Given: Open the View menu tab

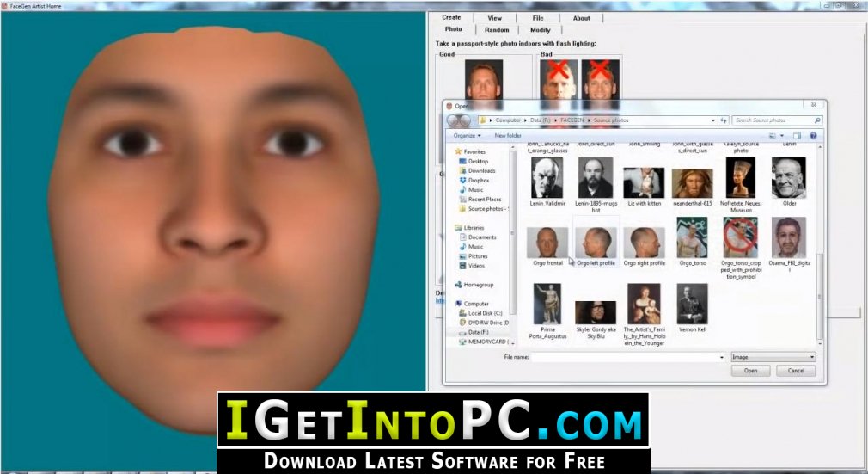Looking at the screenshot, I should (494, 18).
